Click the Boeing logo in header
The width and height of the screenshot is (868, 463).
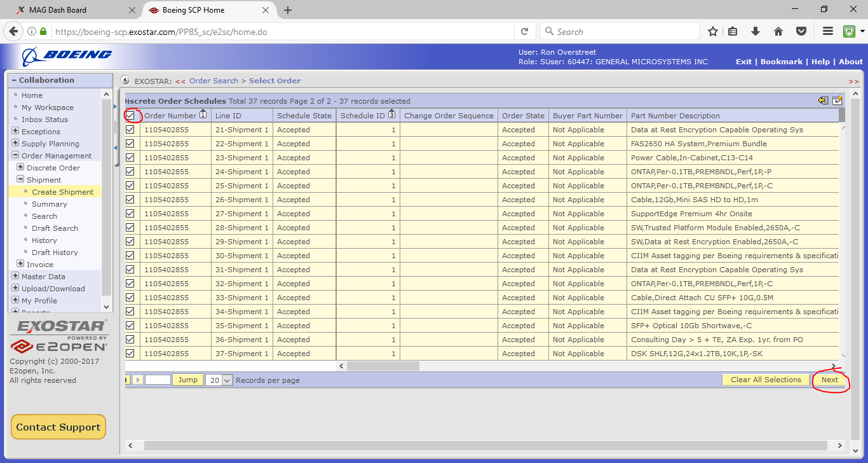click(x=67, y=57)
